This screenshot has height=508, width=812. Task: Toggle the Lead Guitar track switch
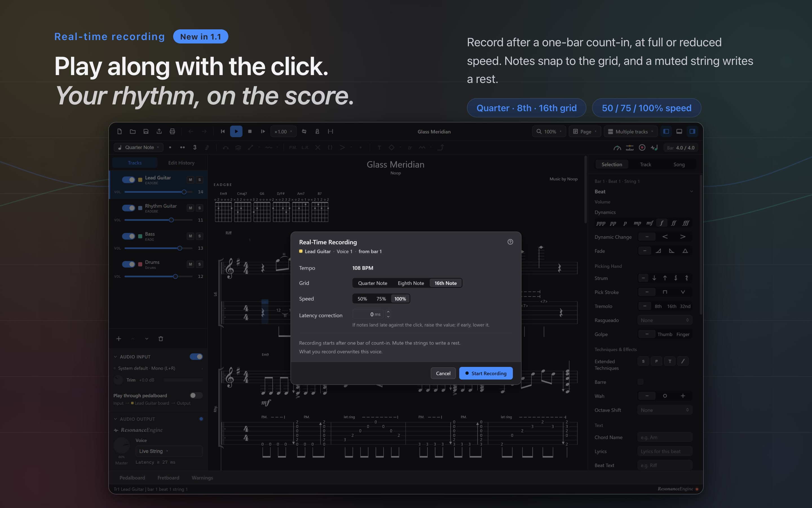[x=129, y=180]
